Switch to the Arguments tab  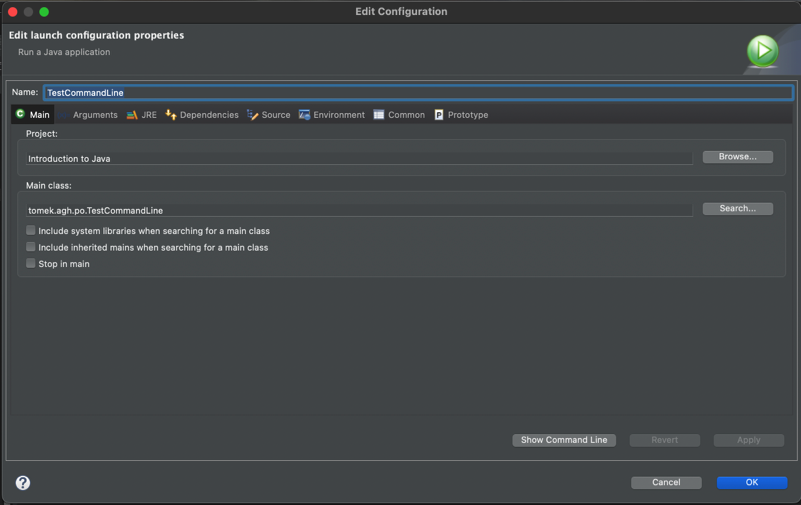point(94,115)
